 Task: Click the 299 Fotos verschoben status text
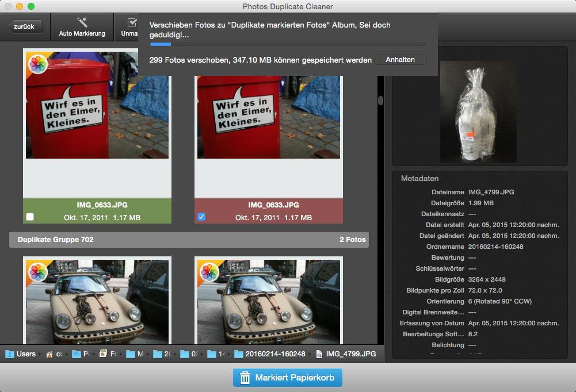point(261,60)
